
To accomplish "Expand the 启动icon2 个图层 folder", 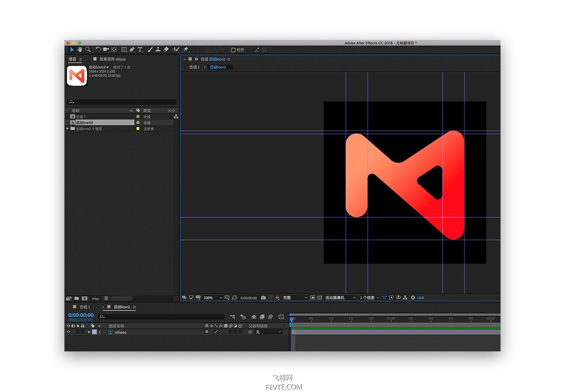I will click(x=68, y=128).
